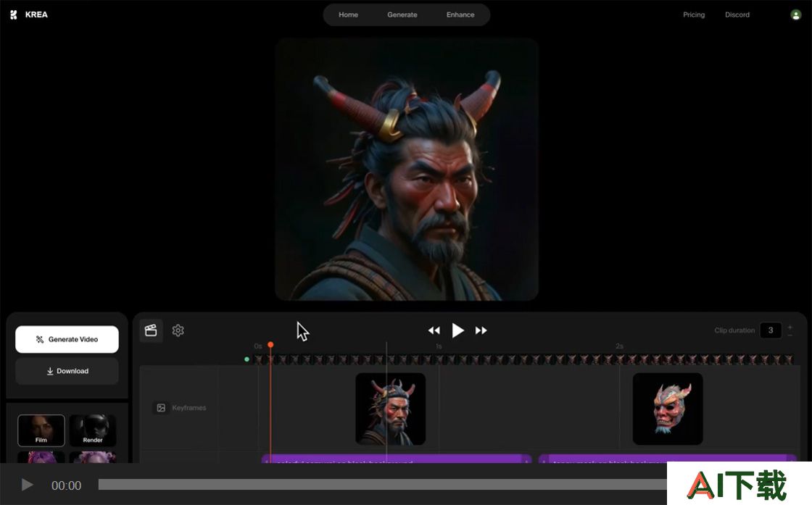Click the 00:00 timestamp
The width and height of the screenshot is (812, 505).
[66, 485]
